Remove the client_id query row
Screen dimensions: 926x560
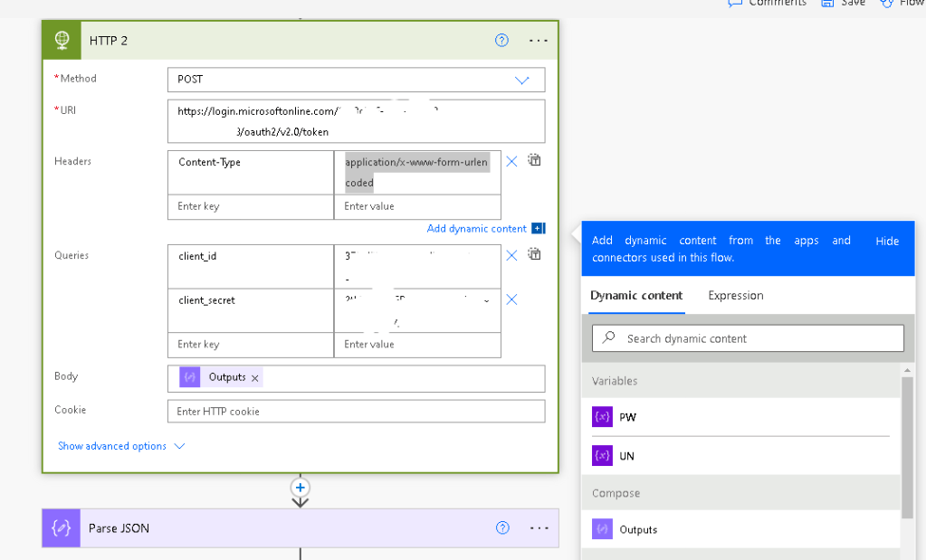(511, 256)
